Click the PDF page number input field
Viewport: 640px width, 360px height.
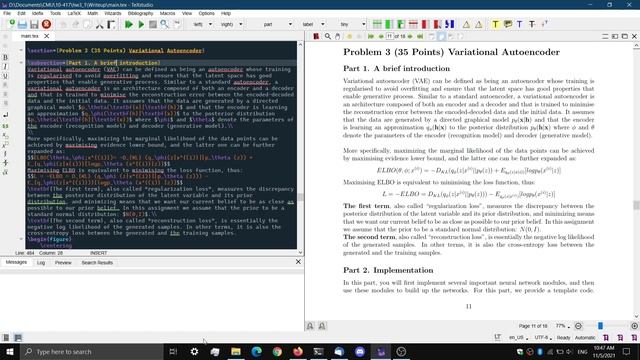click(x=389, y=36)
